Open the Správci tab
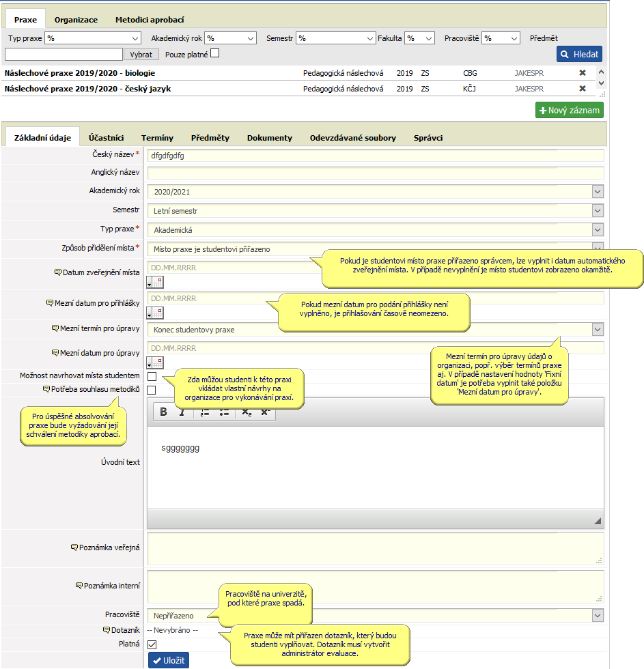This screenshot has width=644, height=669. 428,138
